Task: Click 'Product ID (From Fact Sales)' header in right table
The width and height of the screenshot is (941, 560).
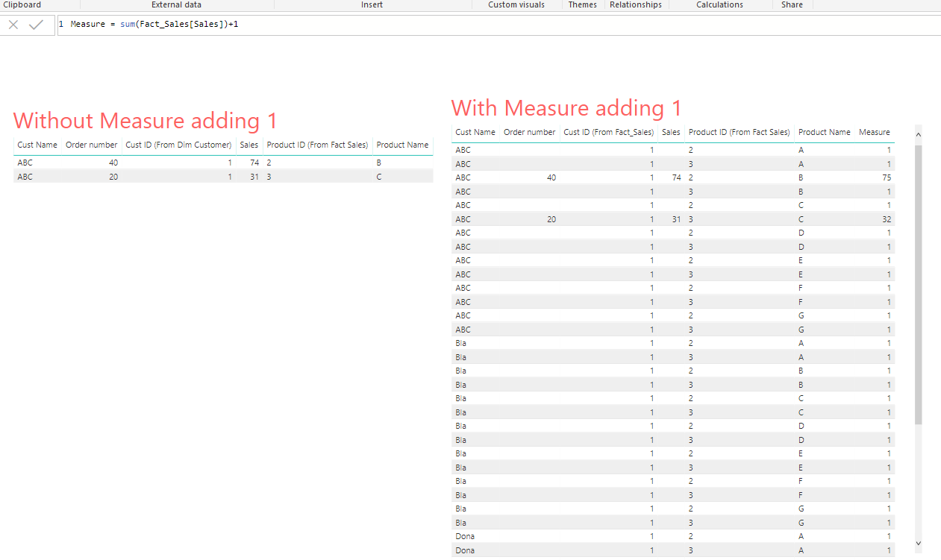Action: tap(739, 132)
